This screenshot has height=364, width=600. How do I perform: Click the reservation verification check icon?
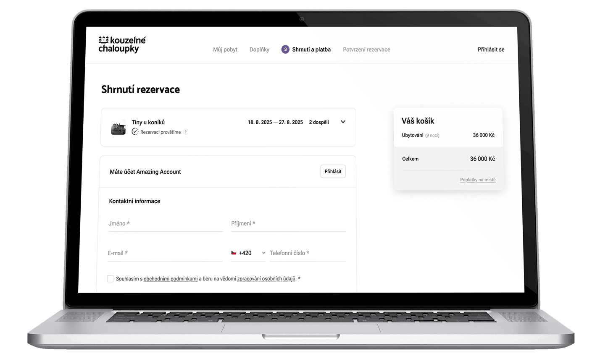(135, 132)
